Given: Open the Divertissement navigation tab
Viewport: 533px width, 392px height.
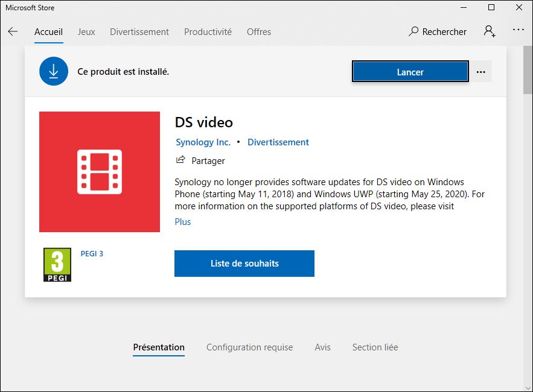Looking at the screenshot, I should point(139,32).
